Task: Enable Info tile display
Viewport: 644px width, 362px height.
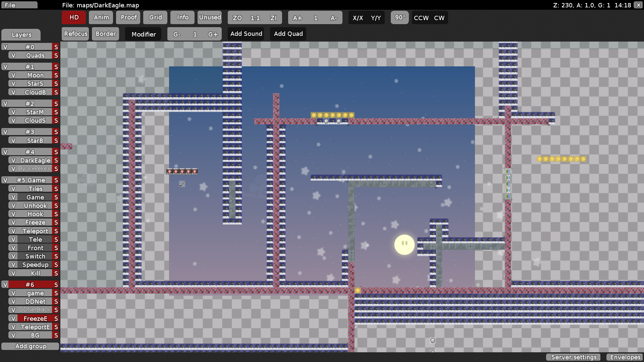Action: pyautogui.click(x=182, y=17)
